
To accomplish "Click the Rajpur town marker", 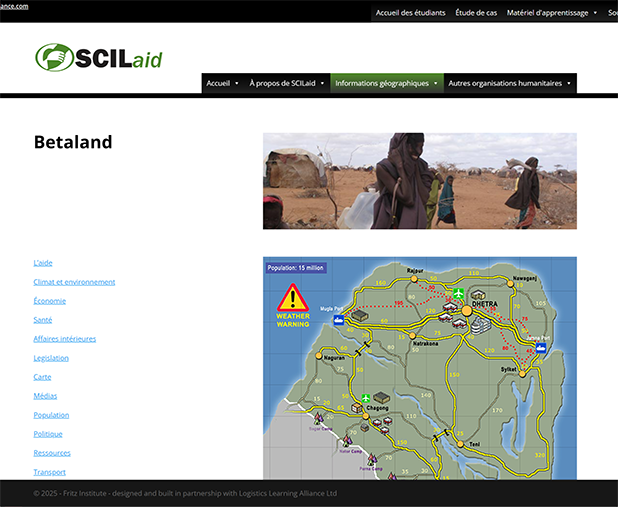I will coord(414,279).
